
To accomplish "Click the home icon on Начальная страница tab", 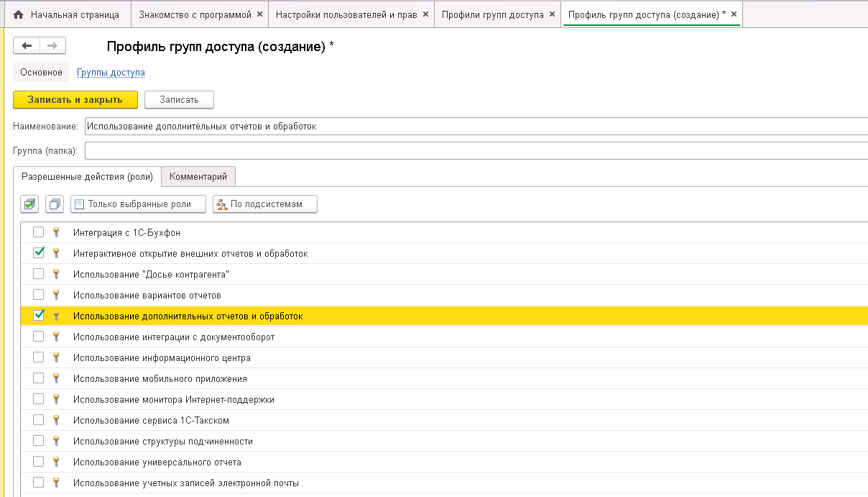I will point(19,14).
